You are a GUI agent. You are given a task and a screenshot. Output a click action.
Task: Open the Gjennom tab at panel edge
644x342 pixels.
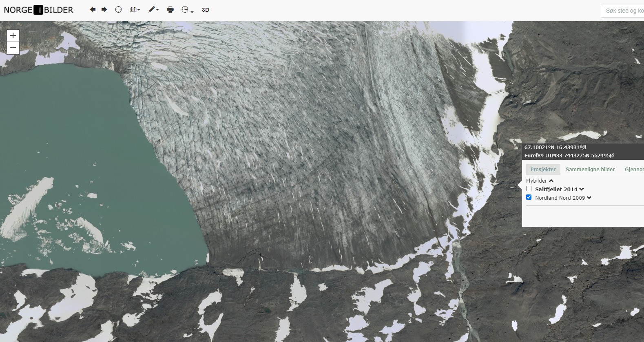[x=634, y=170]
